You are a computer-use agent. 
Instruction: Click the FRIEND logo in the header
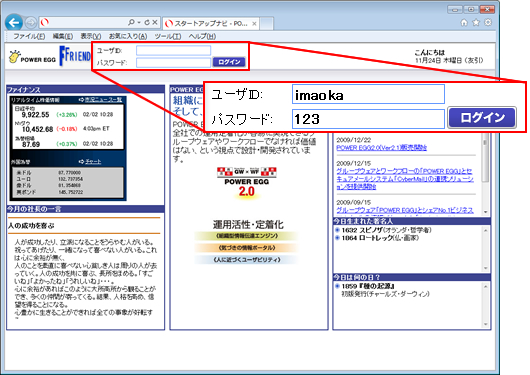click(x=75, y=56)
